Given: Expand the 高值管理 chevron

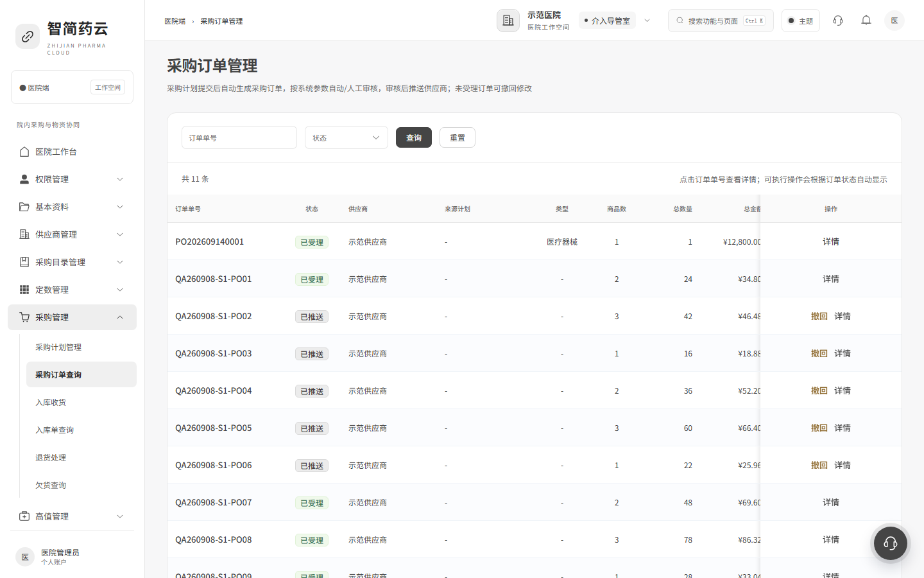Looking at the screenshot, I should click(x=120, y=516).
